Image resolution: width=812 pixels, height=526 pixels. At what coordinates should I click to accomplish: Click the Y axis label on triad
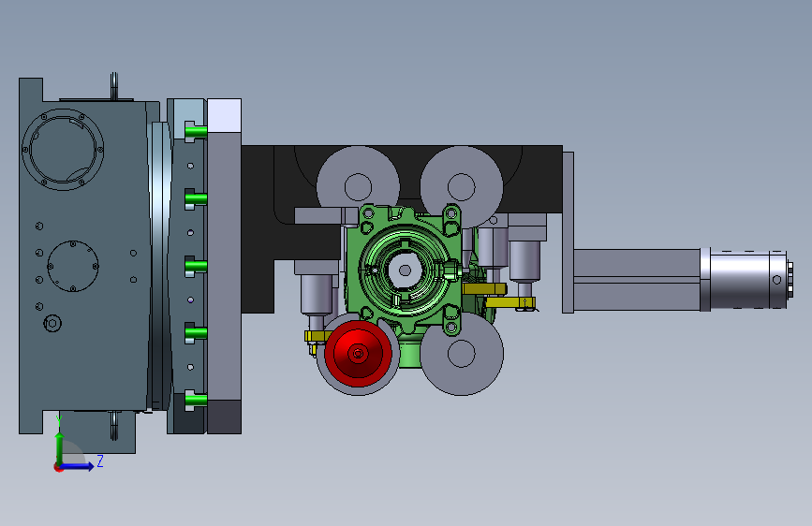59,421
